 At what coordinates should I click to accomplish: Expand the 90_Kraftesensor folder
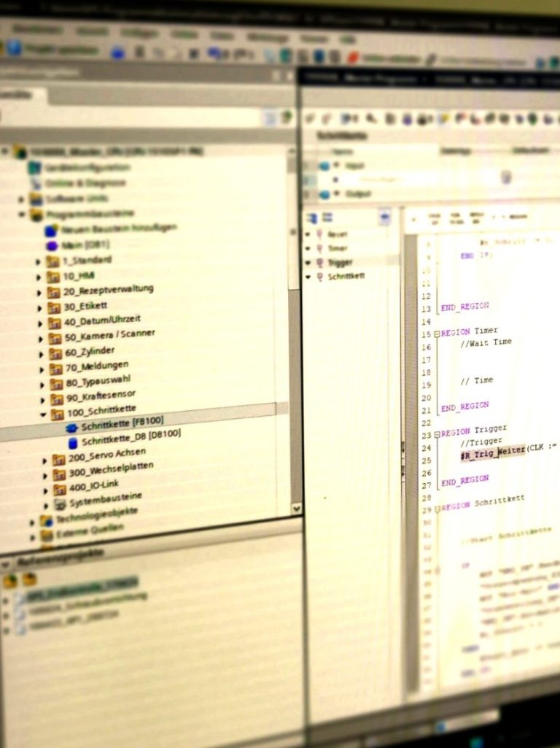[x=42, y=400]
